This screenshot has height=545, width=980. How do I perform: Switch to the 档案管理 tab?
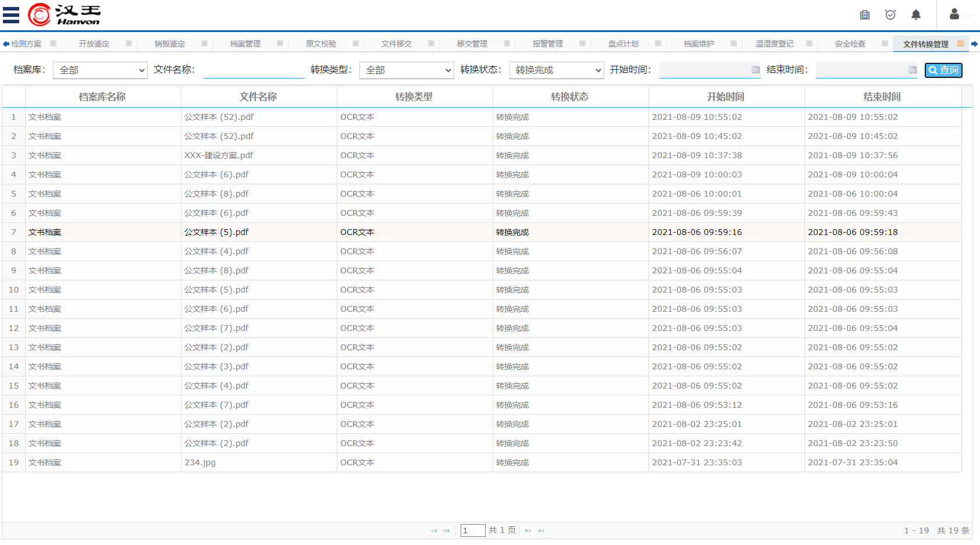[x=245, y=44]
